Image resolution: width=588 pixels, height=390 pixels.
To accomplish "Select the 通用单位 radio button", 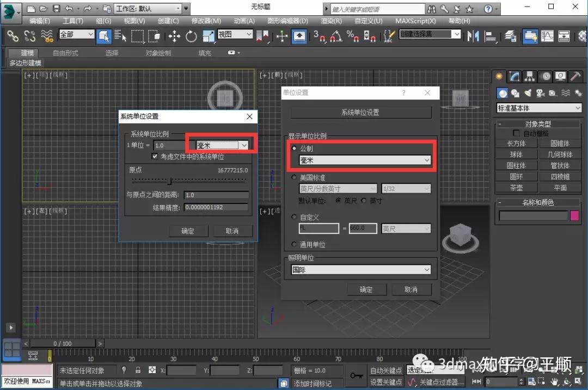I will coord(295,244).
